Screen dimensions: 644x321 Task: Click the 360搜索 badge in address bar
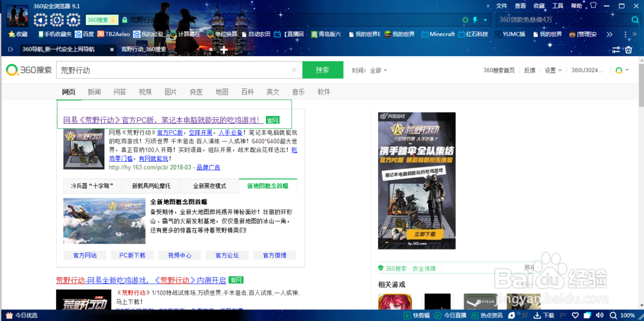coord(102,20)
